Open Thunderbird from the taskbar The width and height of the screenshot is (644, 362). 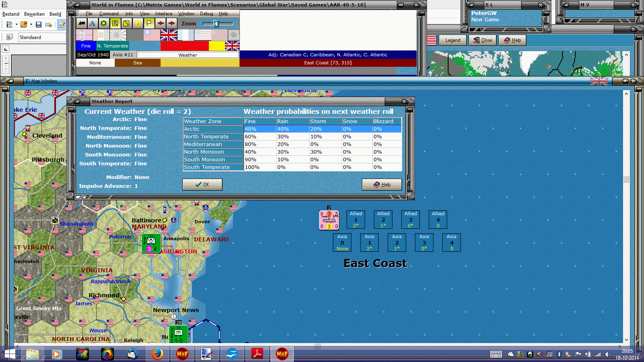132,354
